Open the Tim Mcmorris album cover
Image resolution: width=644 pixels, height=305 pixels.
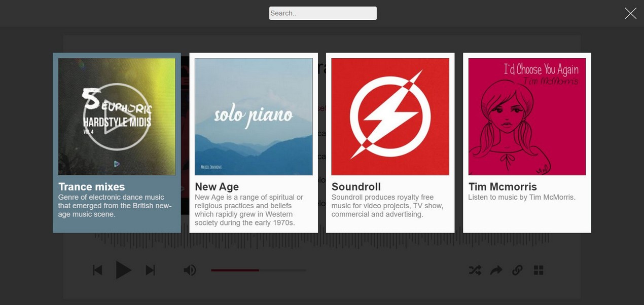(x=527, y=117)
